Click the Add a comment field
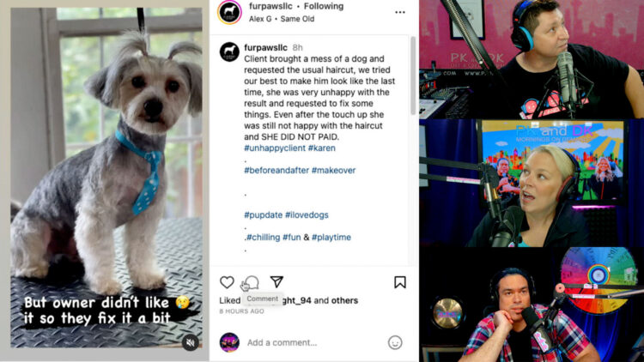The image size is (644, 362). point(314,342)
